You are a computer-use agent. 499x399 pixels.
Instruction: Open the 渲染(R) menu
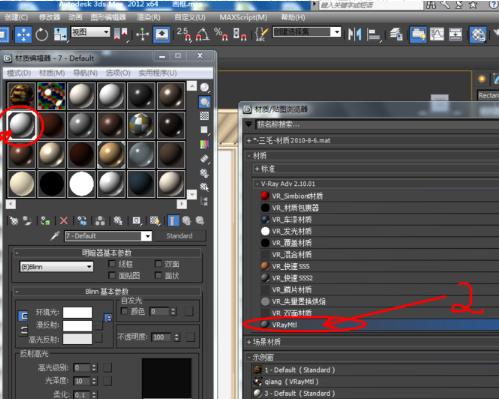[149, 17]
